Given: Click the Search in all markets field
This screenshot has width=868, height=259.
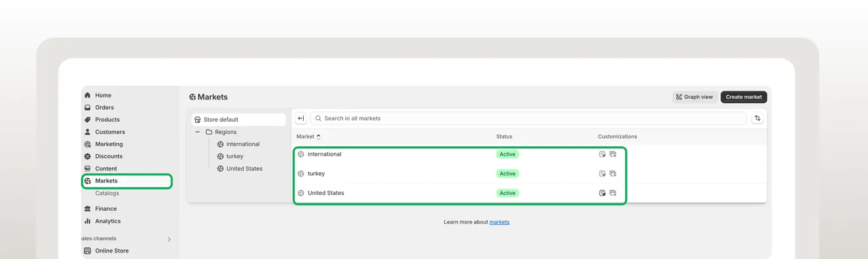Looking at the screenshot, I should (528, 119).
